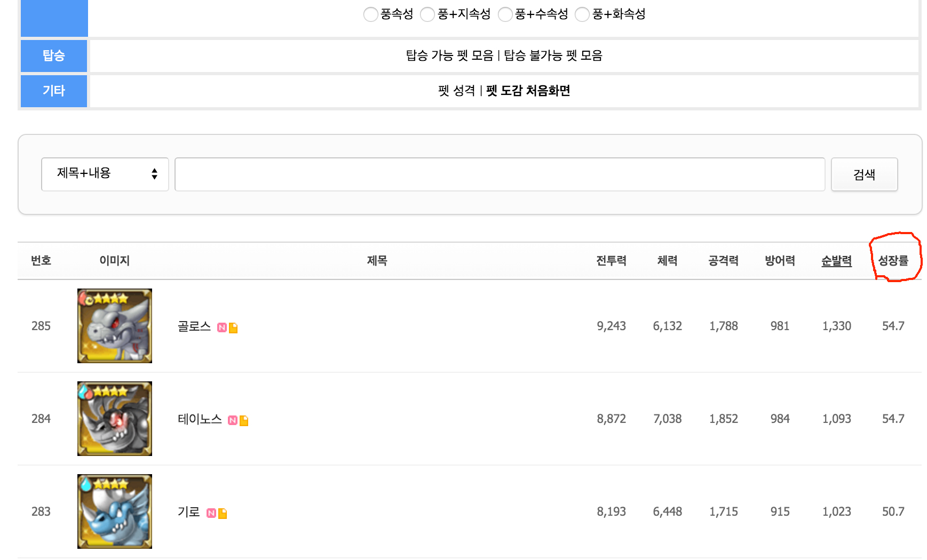Open the 테이노스 pet thumbnail image
927x560 pixels.
pos(115,419)
